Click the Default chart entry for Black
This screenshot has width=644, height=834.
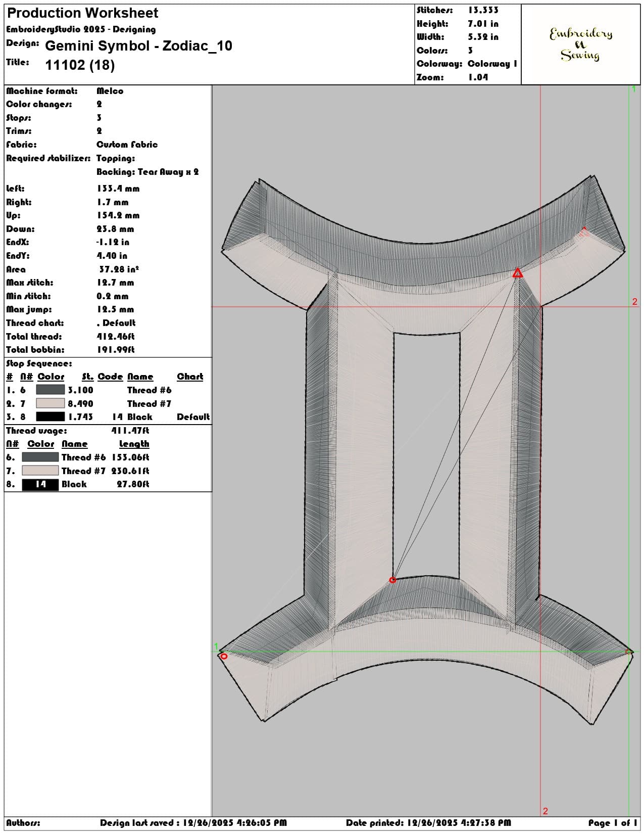tap(193, 417)
